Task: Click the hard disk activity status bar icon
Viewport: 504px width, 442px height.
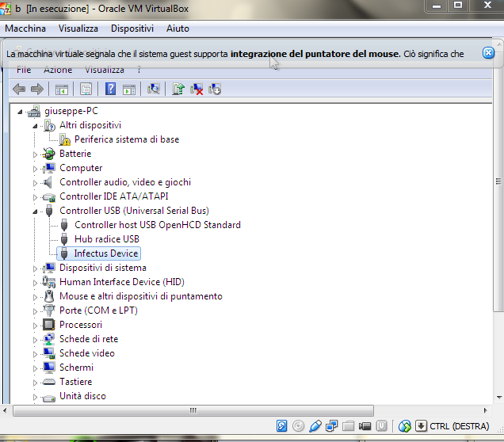Action: click(281, 426)
